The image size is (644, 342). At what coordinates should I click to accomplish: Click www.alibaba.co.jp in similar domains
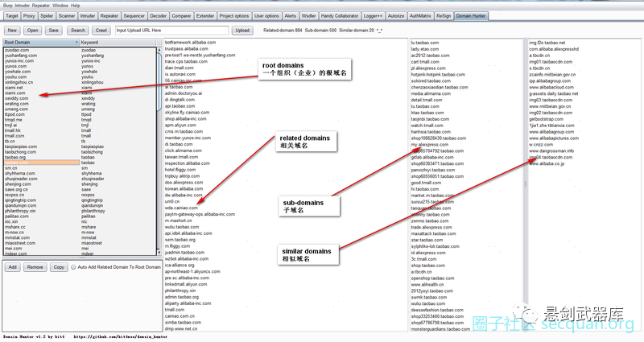(x=547, y=163)
